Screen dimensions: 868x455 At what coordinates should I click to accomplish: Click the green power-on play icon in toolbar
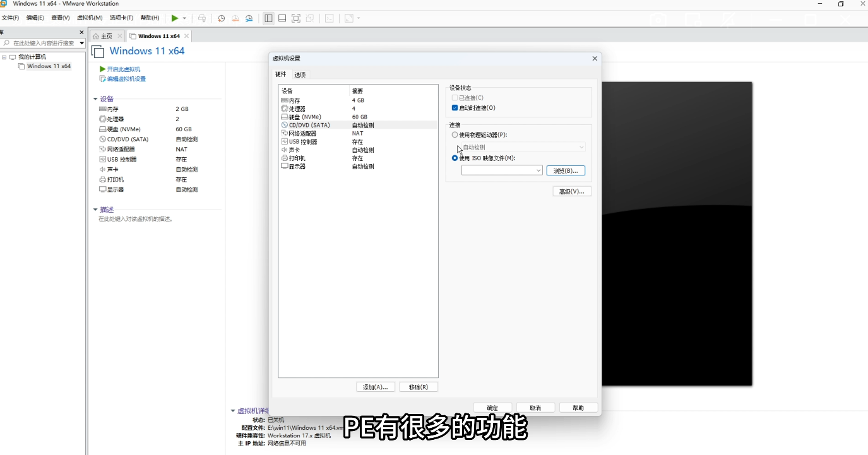pos(175,18)
